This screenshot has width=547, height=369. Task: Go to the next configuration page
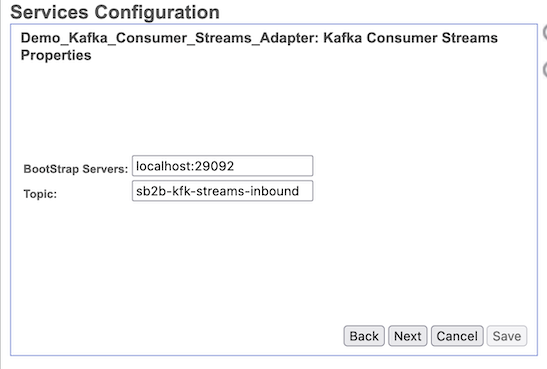coord(407,336)
